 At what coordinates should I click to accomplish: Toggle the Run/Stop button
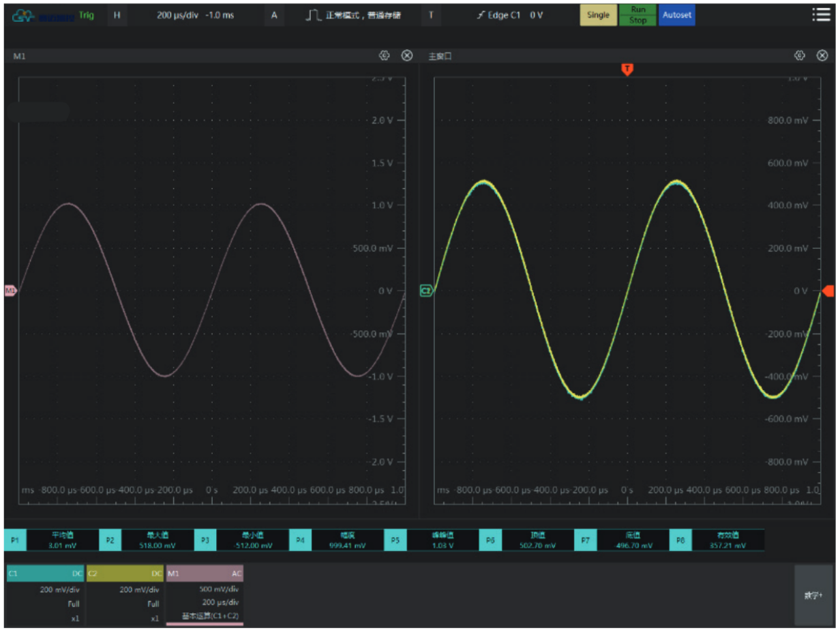point(637,15)
